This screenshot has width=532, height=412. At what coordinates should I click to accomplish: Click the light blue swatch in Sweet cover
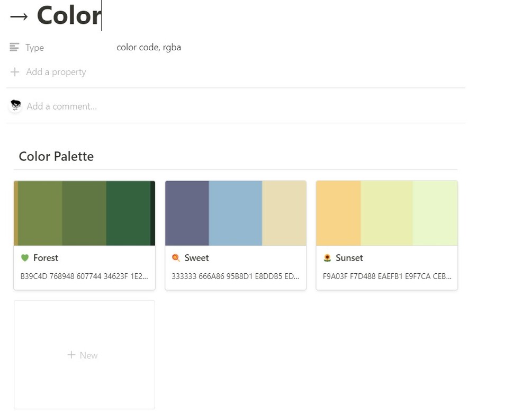point(235,213)
